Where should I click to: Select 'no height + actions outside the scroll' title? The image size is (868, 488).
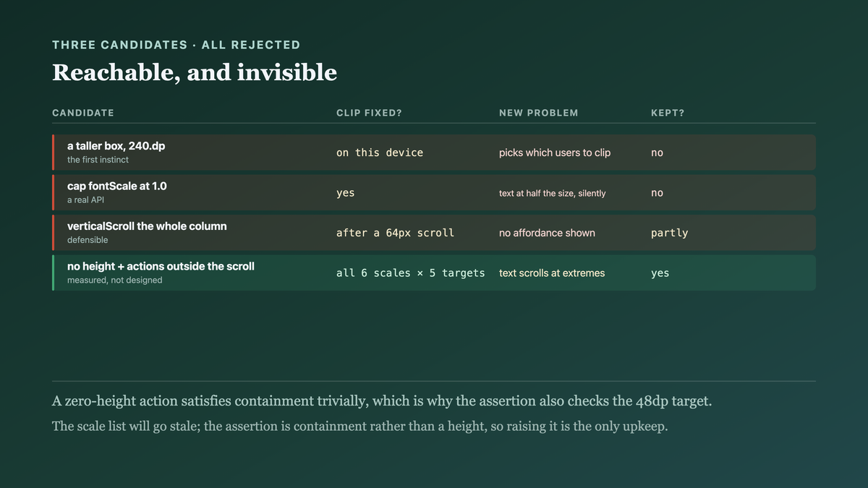[161, 266]
